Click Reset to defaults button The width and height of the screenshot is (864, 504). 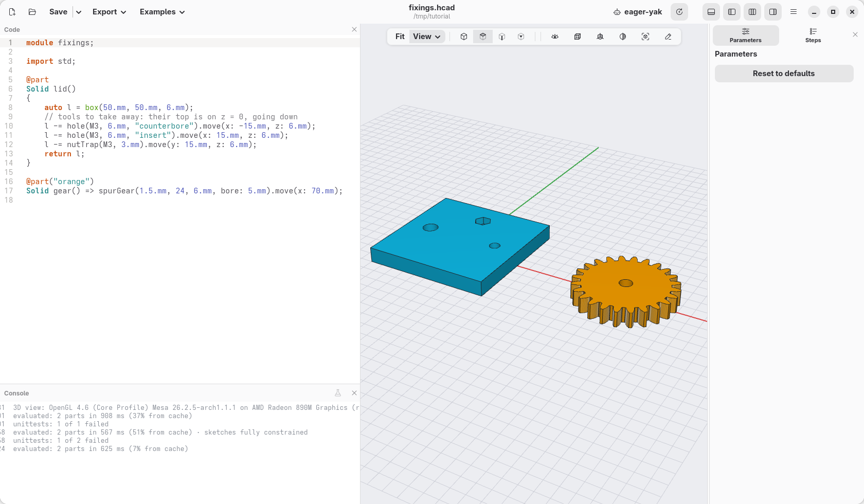click(x=784, y=74)
